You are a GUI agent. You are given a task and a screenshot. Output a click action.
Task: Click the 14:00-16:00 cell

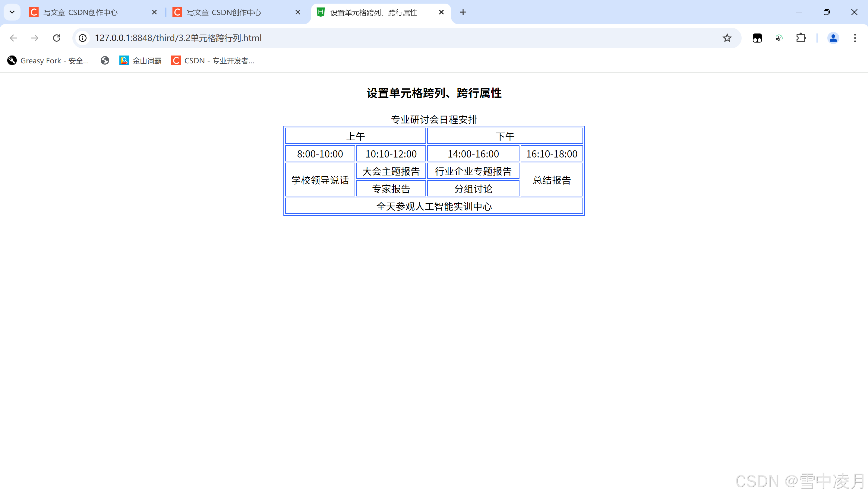[x=473, y=154]
